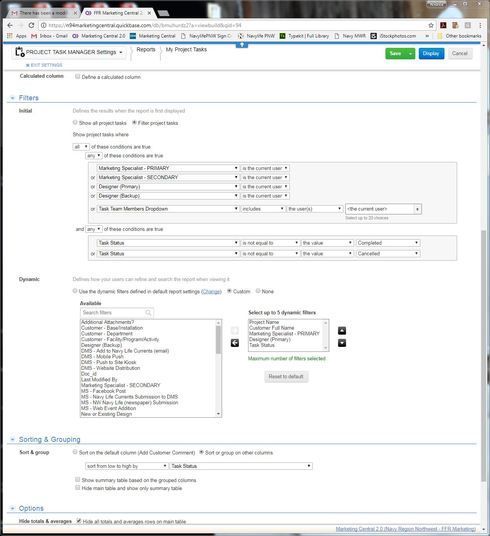Open the Save button dropdown arrow

coord(410,53)
